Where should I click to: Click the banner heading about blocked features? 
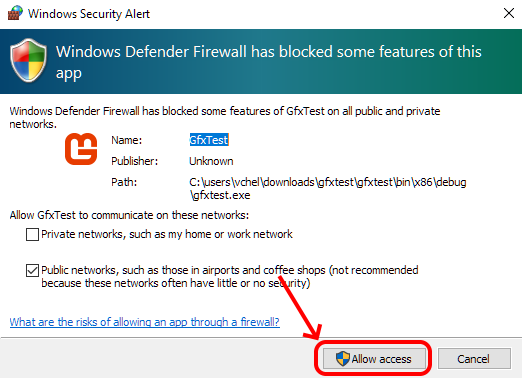tap(269, 62)
